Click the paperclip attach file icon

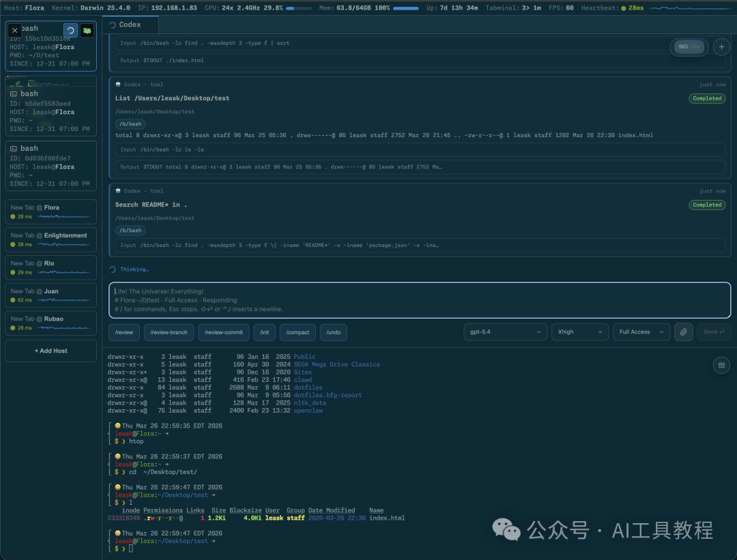point(683,332)
